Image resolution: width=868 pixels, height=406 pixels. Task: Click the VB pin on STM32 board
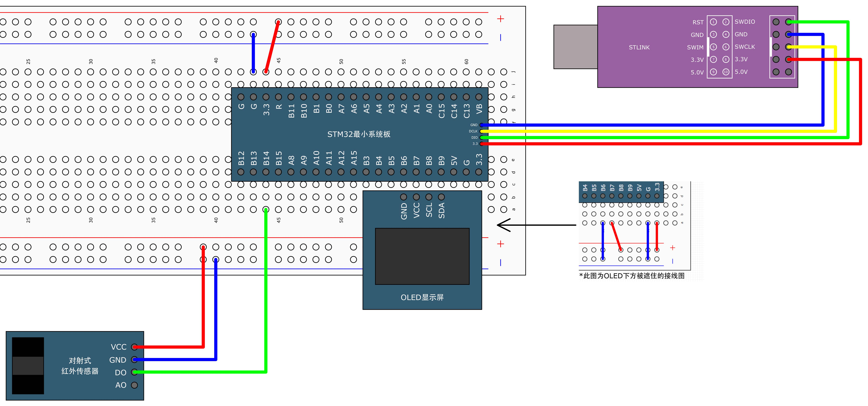coord(479,97)
